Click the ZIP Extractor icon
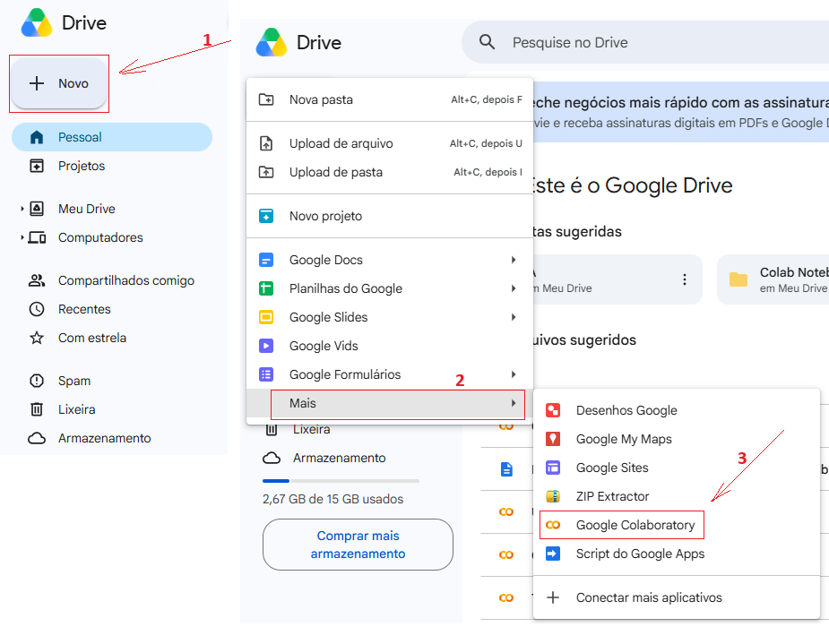829x644 pixels. (553, 496)
